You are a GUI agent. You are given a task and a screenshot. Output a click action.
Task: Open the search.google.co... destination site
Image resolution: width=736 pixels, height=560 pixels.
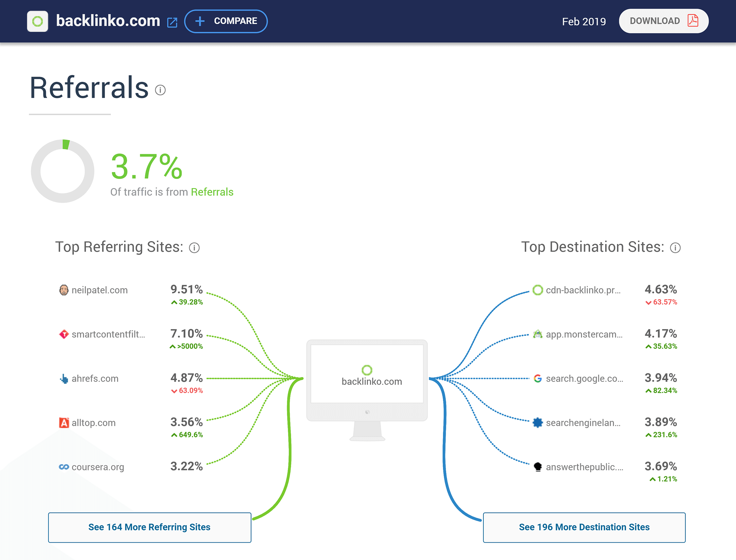[x=584, y=379]
